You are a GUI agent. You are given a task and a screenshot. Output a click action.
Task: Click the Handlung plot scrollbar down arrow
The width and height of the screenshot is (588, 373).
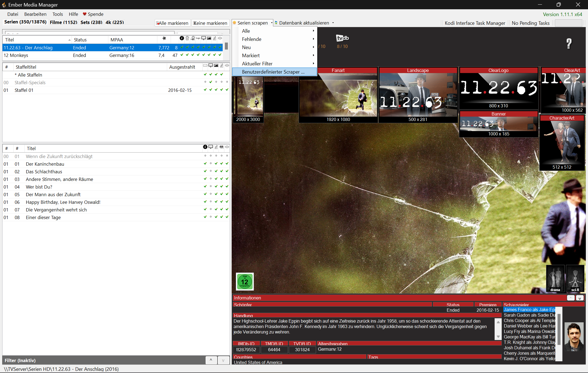(498, 337)
